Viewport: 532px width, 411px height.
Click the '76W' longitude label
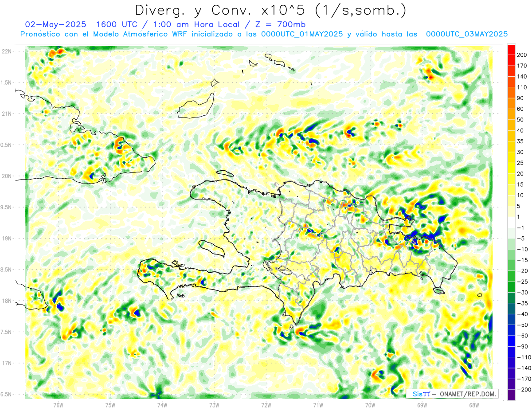59,405
